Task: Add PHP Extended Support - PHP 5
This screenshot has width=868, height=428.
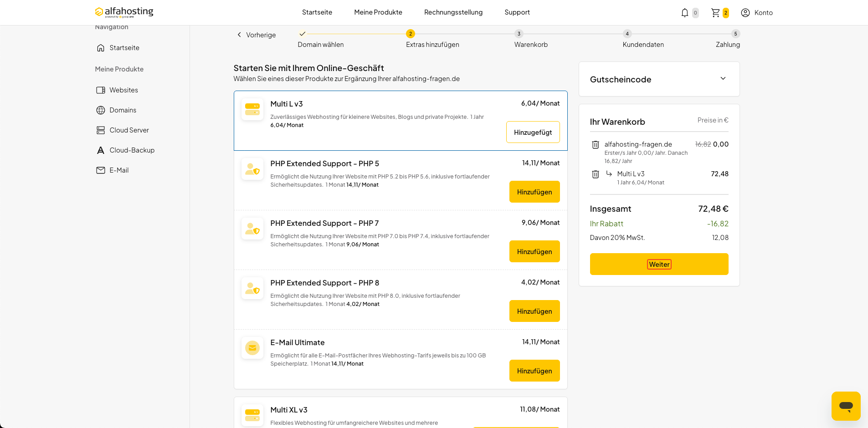Action: tap(534, 192)
